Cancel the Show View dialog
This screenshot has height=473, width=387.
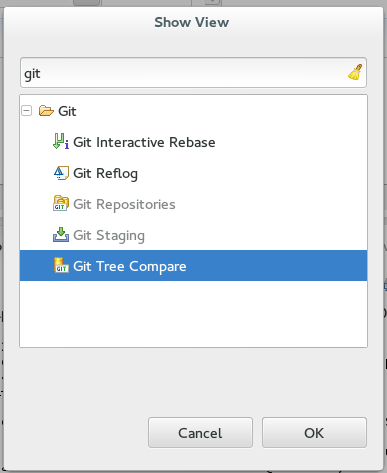point(200,433)
